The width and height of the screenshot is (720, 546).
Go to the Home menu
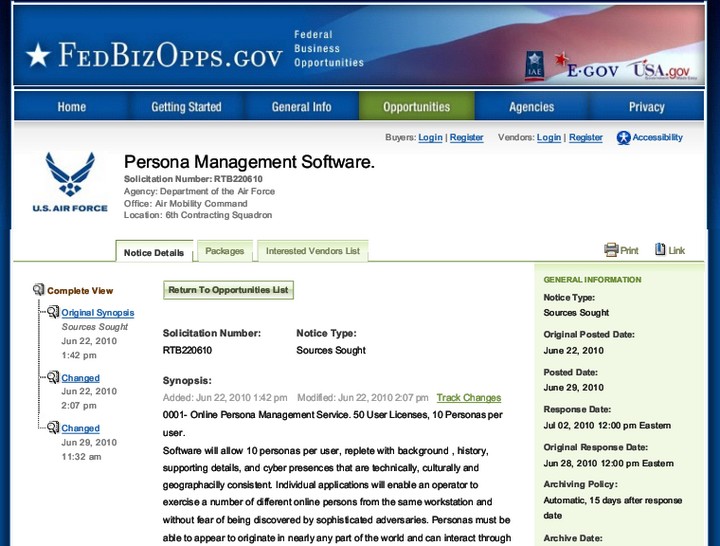pos(72,107)
